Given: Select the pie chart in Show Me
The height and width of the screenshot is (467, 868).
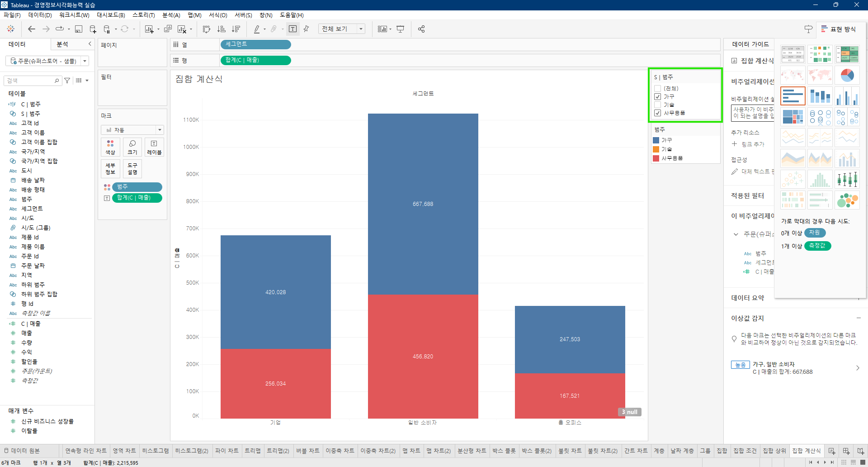Looking at the screenshot, I should click(x=847, y=75).
